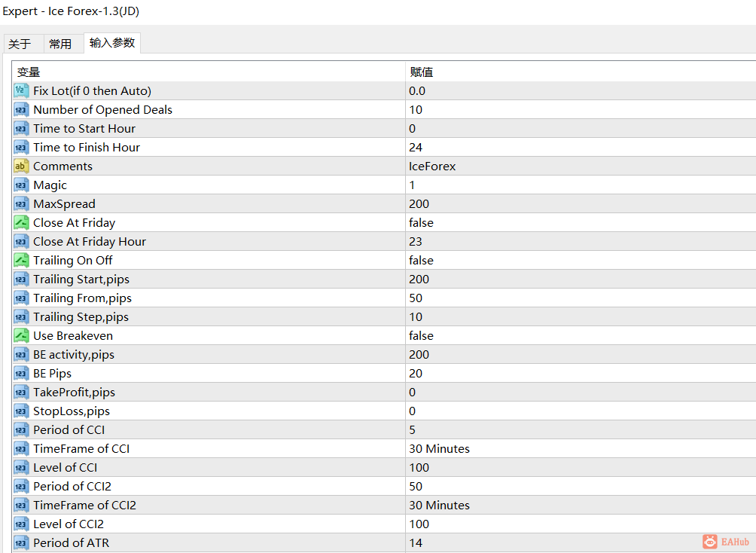This screenshot has width=756, height=553.
Task: Click the double-type icon beside Fix Lot
Action: [x=21, y=90]
